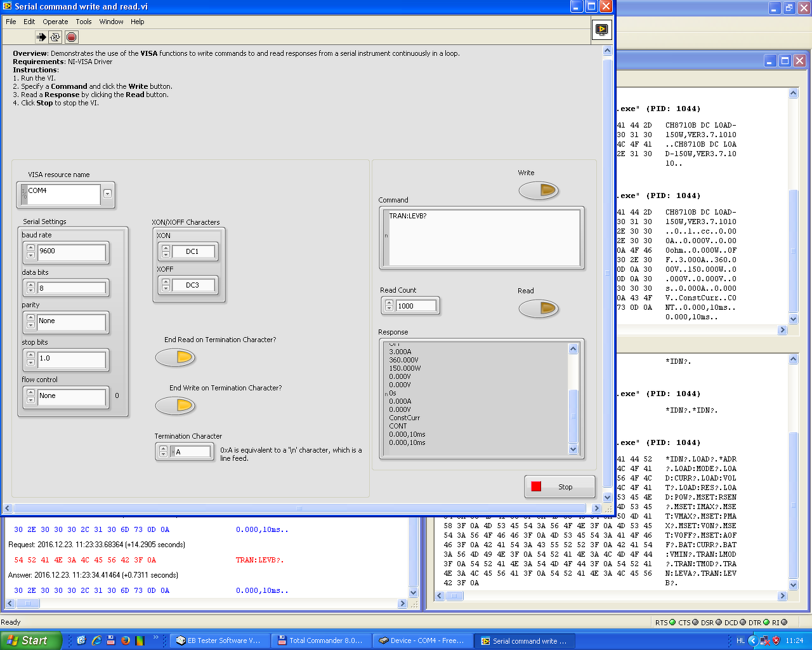Viewport: 812px width, 650px height.
Task: Switch to Serial command write taskbar button
Action: 524,640
